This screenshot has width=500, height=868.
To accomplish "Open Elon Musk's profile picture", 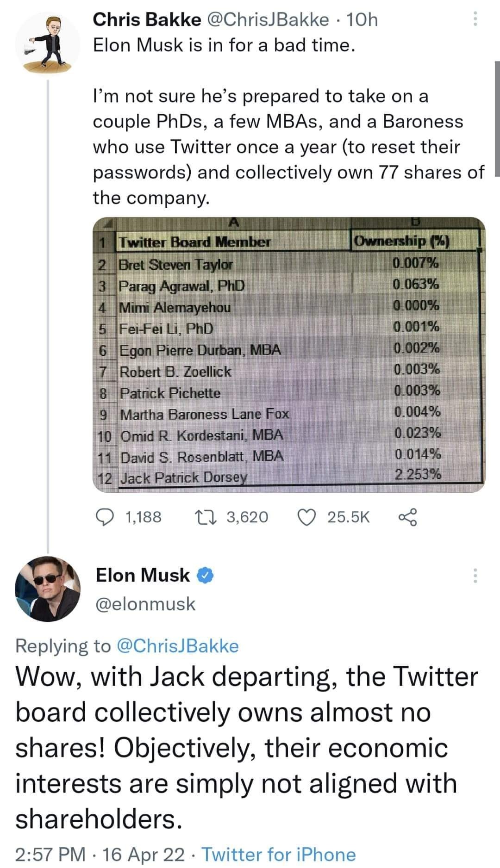I will pos(48,588).
